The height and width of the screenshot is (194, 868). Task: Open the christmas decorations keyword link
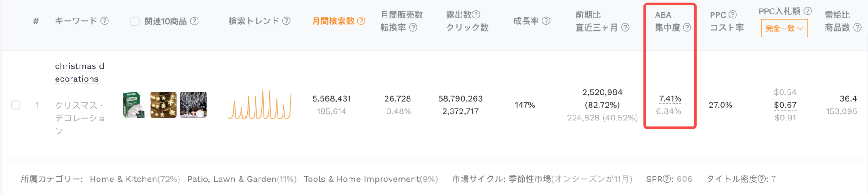coord(79,72)
